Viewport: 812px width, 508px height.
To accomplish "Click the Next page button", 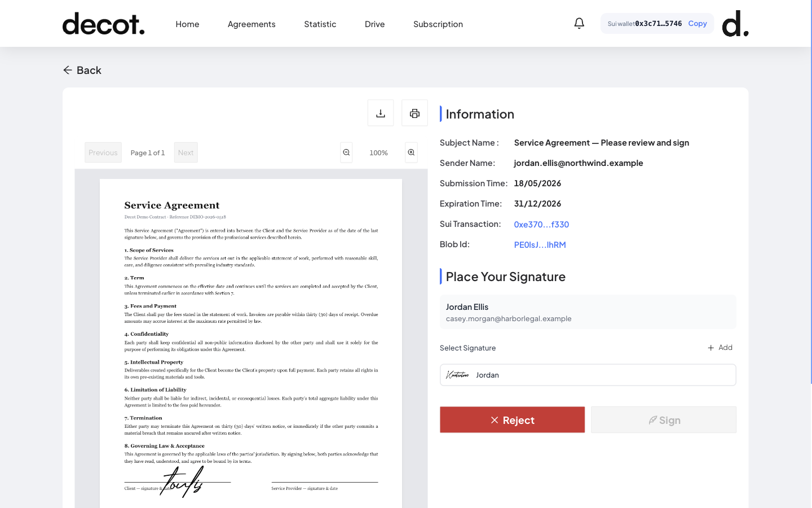I will 186,152.
